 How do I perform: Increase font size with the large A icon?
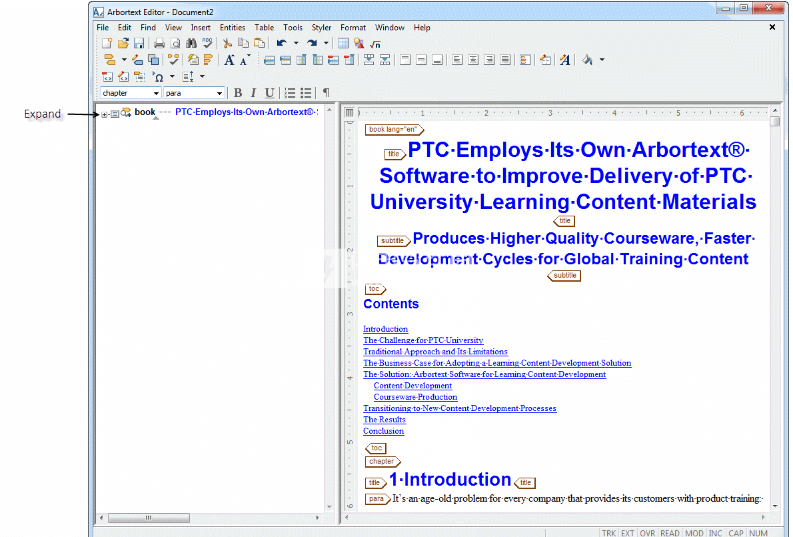(x=229, y=60)
